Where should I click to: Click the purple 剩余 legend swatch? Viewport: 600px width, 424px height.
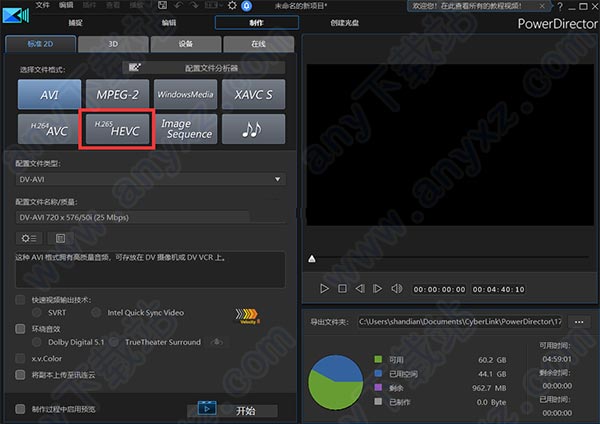pyautogui.click(x=378, y=388)
